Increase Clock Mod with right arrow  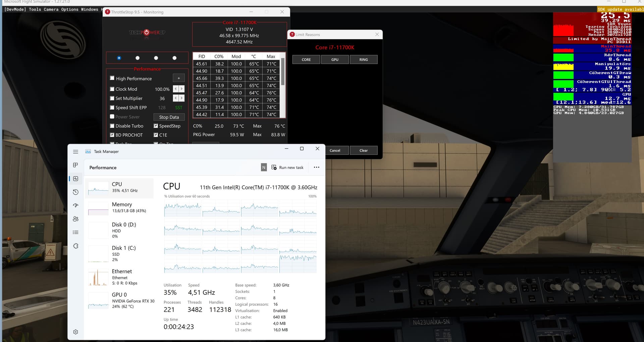point(182,89)
